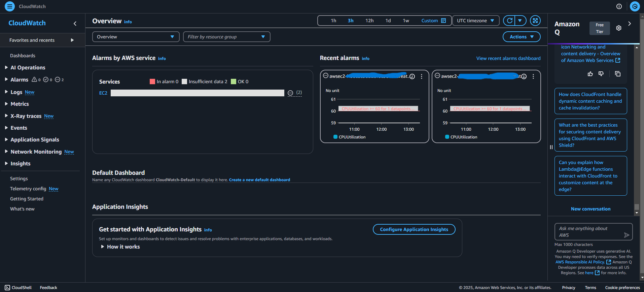Click the EC2 insufficient data bar

[198, 93]
